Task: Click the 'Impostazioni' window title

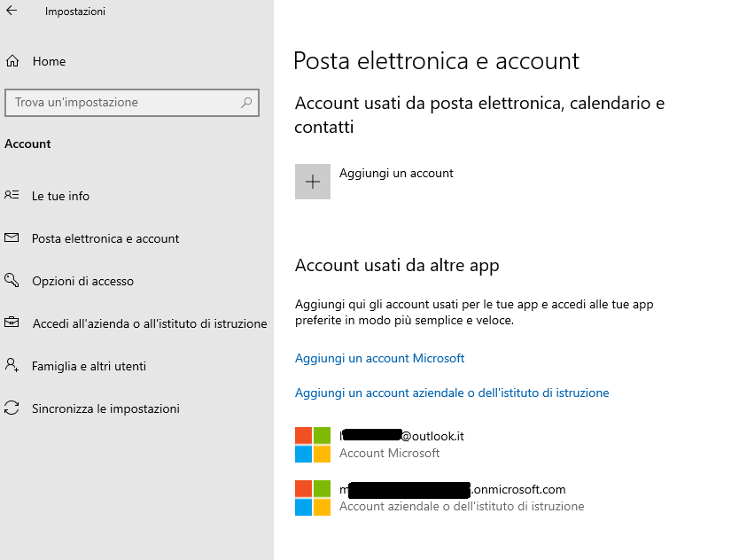Action: [75, 12]
